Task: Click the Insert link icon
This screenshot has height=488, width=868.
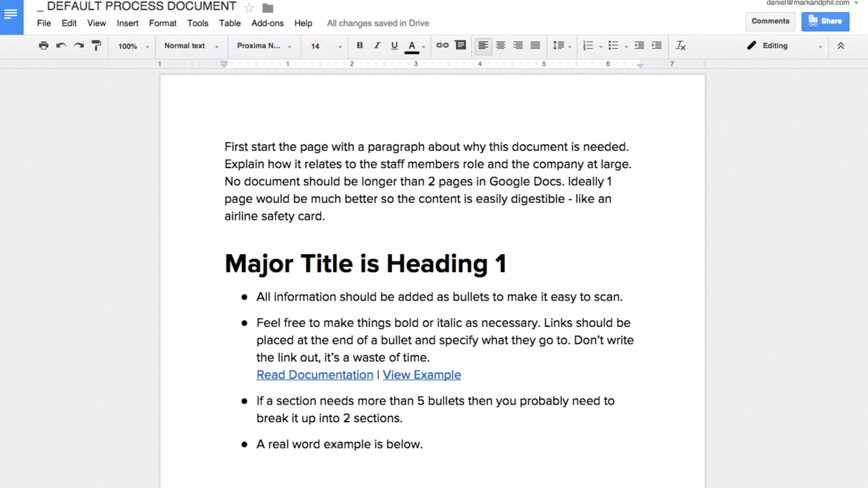Action: coord(442,45)
